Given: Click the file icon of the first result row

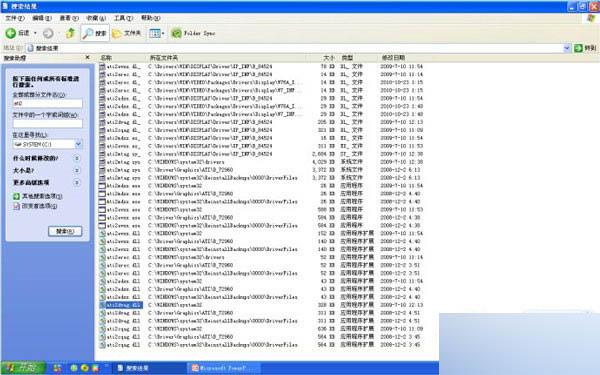Looking at the screenshot, I should (x=102, y=66).
